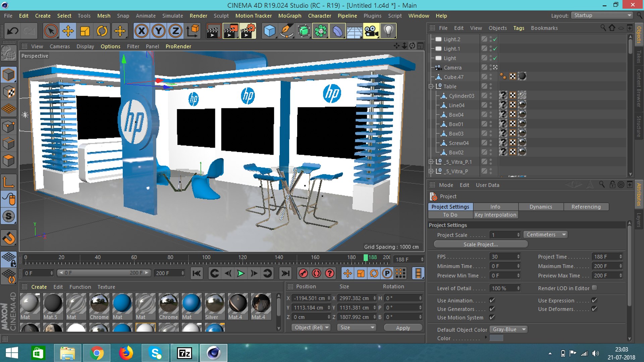Viewport: 644px width, 362px height.
Task: Switch to Texture mode
Action: tap(9, 92)
